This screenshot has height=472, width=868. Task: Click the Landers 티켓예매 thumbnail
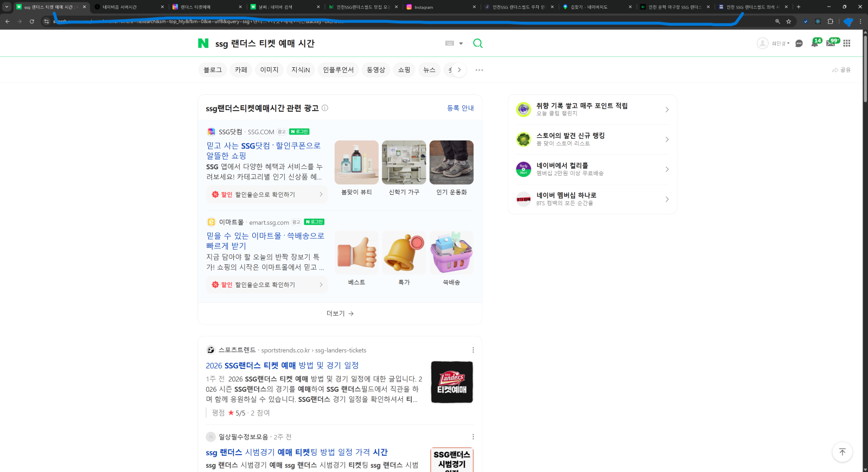click(x=452, y=382)
